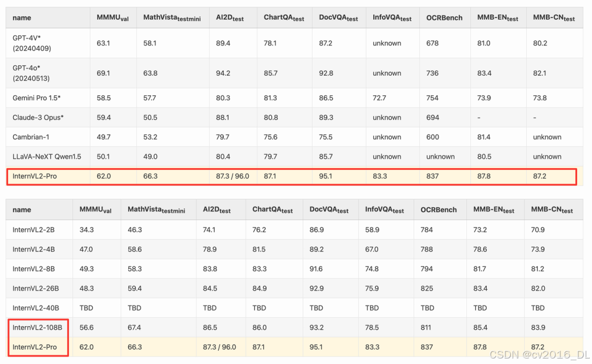
Task: Click "InternVL2-Pro" in the top table
Action: click(x=35, y=177)
